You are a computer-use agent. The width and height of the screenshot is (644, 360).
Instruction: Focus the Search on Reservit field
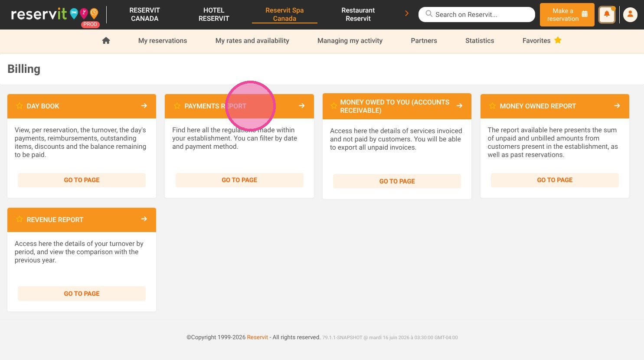(x=477, y=14)
